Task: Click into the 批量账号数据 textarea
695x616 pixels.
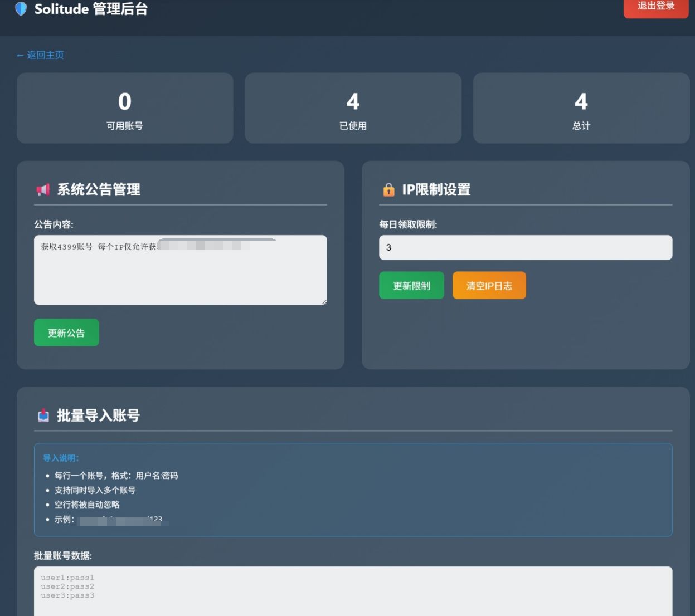Action: [x=353, y=593]
